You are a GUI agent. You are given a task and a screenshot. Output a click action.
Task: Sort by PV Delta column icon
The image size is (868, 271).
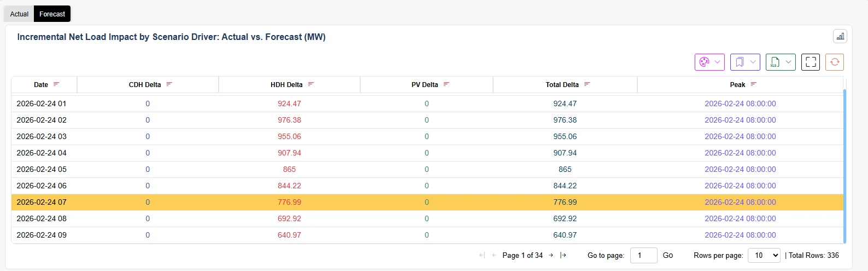tap(447, 84)
